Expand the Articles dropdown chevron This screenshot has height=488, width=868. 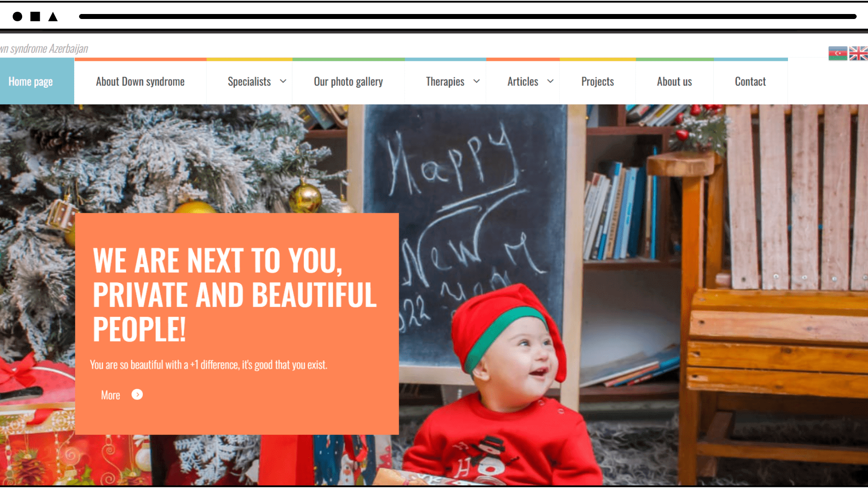pyautogui.click(x=550, y=81)
